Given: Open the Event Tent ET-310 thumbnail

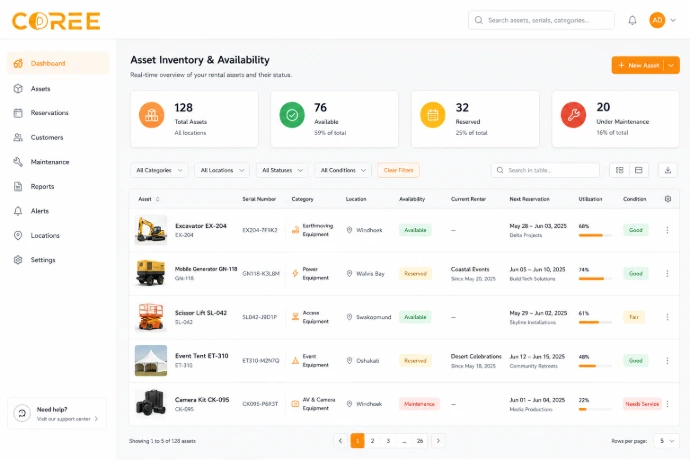Looking at the screenshot, I should tap(151, 361).
